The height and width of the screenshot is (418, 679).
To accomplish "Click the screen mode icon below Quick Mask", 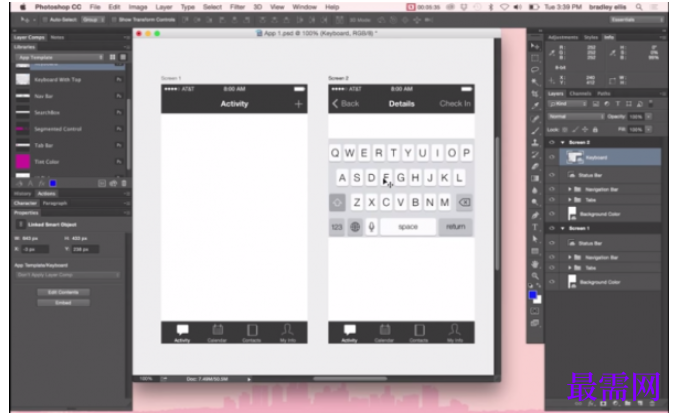I will (x=535, y=323).
